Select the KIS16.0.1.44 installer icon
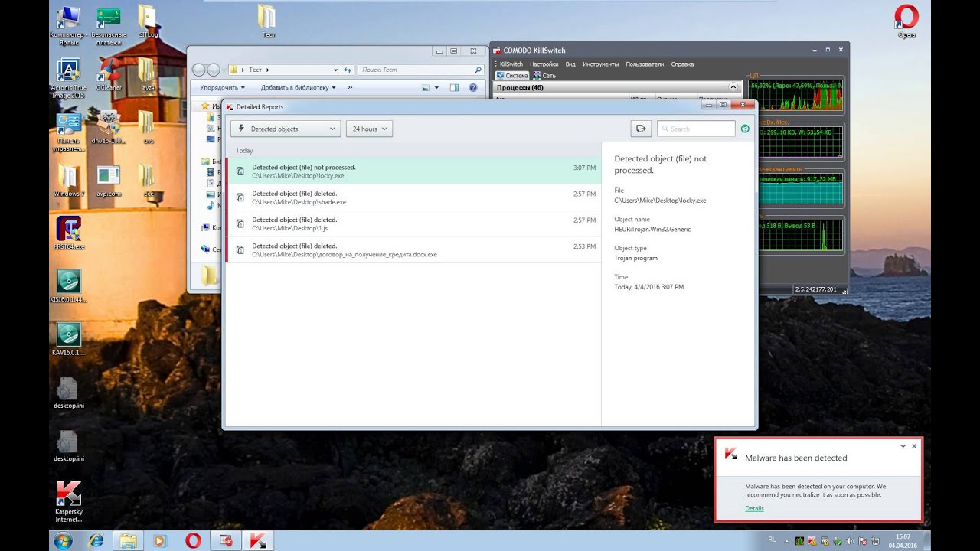Viewport: 980px width, 551px height. tap(68, 287)
